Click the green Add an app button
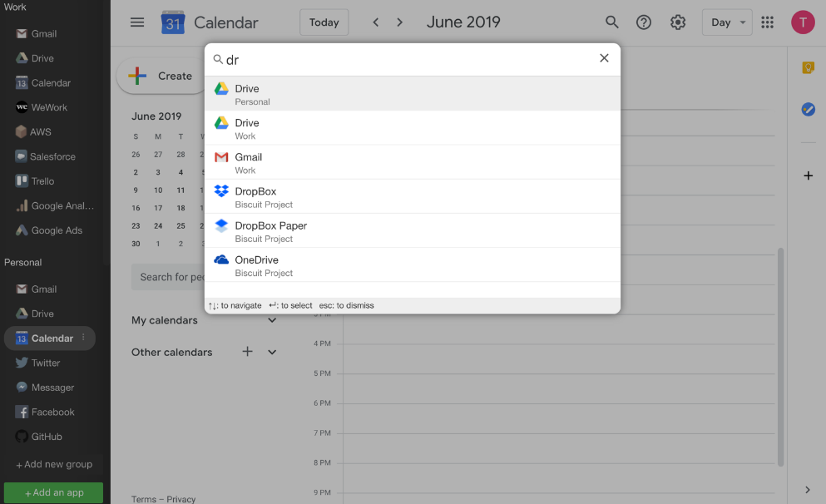The height and width of the screenshot is (504, 826). pos(53,492)
